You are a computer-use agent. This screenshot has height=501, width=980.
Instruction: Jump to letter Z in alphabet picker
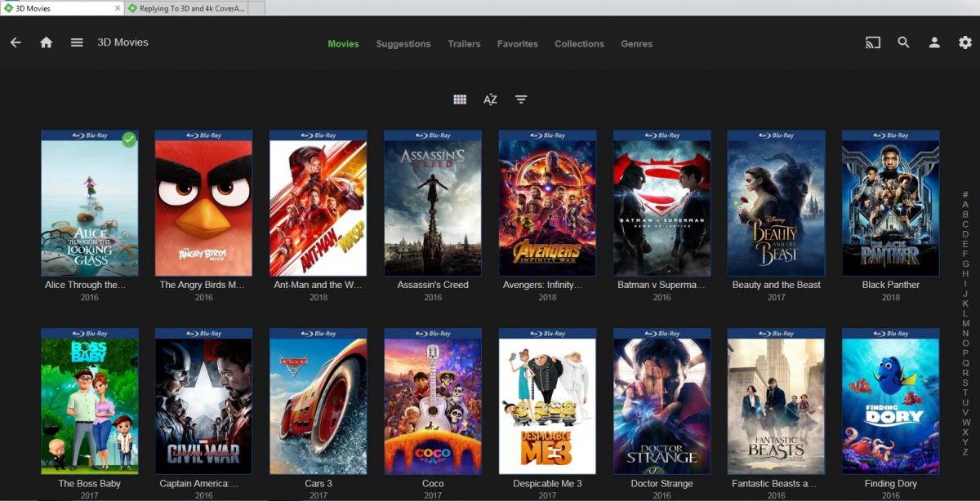[965, 452]
